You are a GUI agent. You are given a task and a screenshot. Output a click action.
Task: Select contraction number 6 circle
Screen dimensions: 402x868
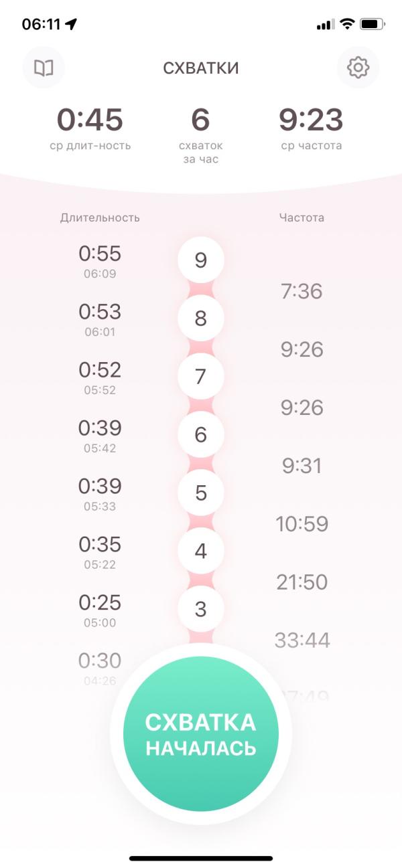coord(201,435)
